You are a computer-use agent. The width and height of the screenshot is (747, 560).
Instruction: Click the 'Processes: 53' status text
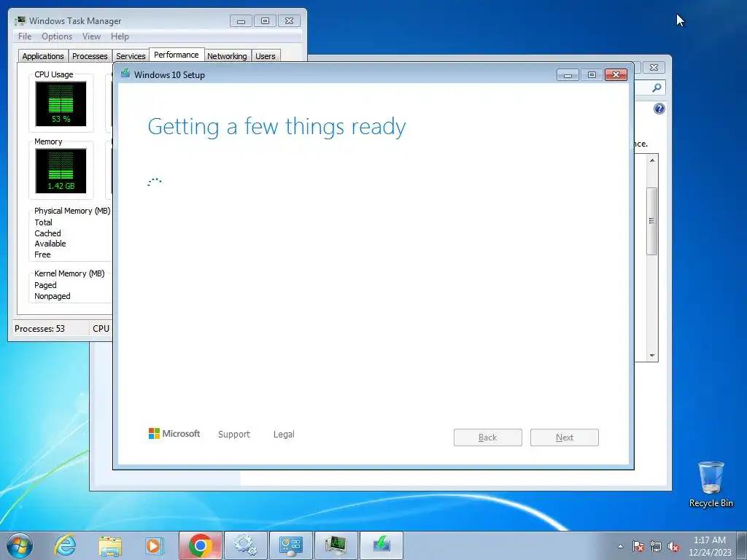point(39,329)
